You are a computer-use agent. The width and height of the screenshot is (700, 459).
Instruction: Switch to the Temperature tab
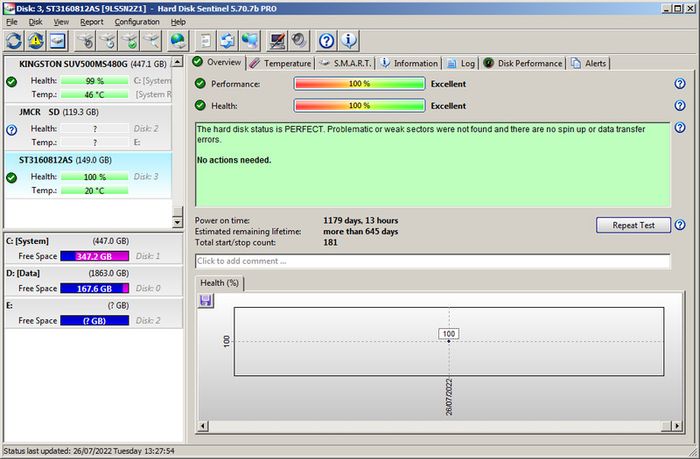pos(281,63)
